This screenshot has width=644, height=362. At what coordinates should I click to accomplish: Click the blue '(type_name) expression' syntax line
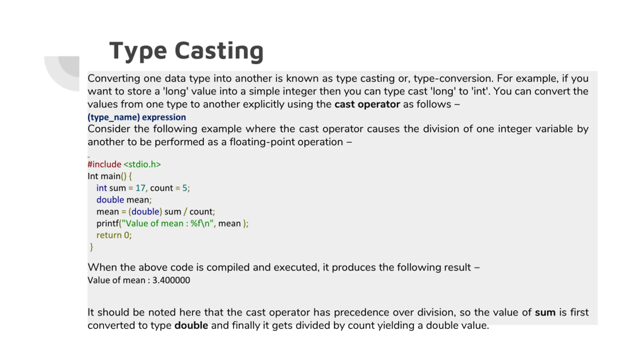137,117
